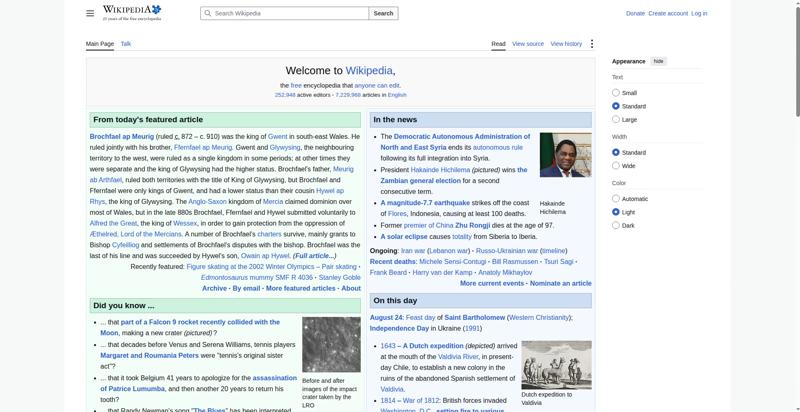
Task: Open the totality link
Action: [x=462, y=237]
